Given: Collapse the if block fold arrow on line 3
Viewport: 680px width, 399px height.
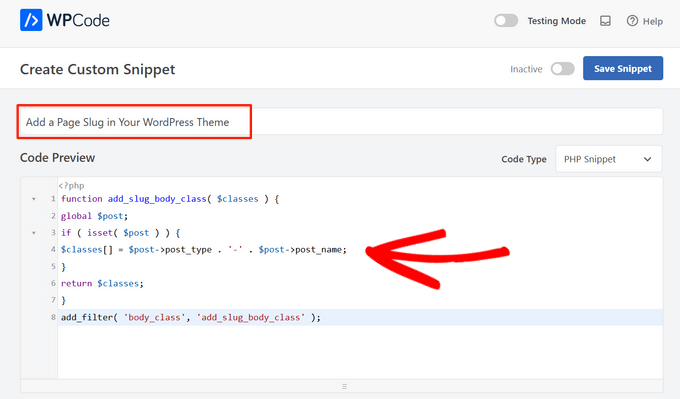Looking at the screenshot, I should [x=34, y=233].
